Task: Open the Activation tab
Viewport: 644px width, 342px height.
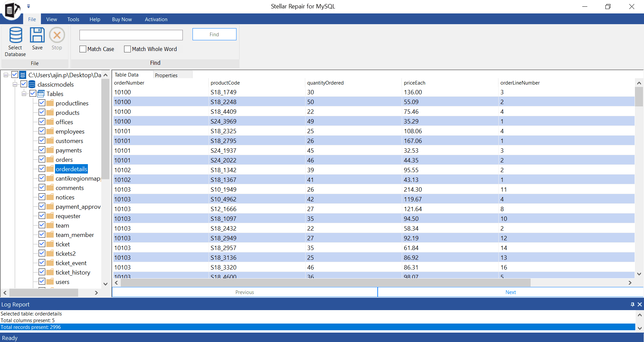Action: pos(156,19)
